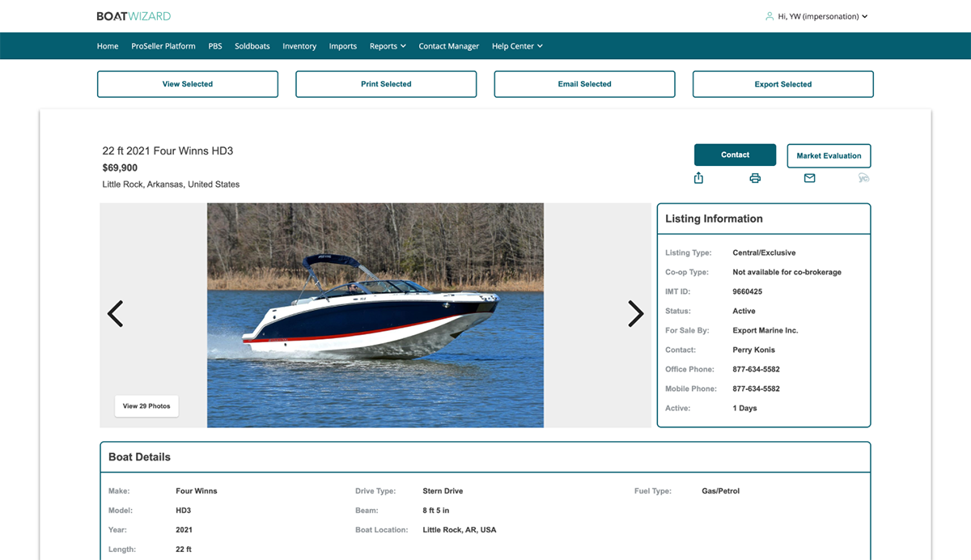Click the teal Contact button
This screenshot has height=560, width=971.
735,155
